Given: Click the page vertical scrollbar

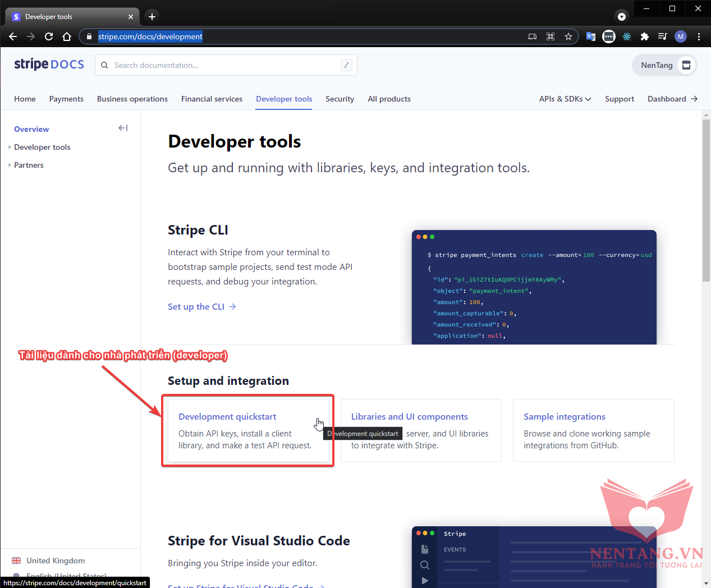Looking at the screenshot, I should (x=706, y=199).
